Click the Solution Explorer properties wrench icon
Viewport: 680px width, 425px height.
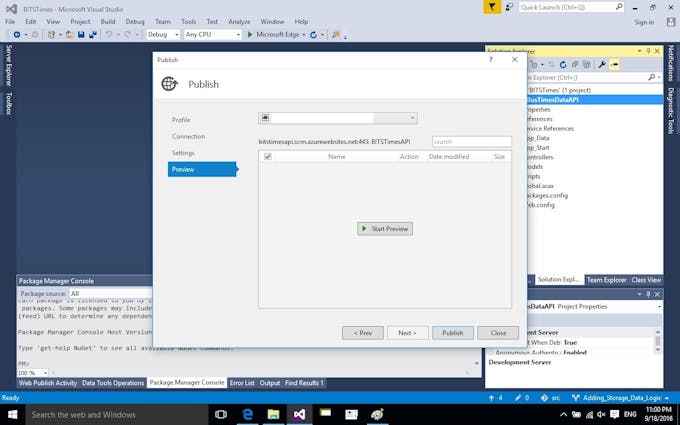(602, 64)
